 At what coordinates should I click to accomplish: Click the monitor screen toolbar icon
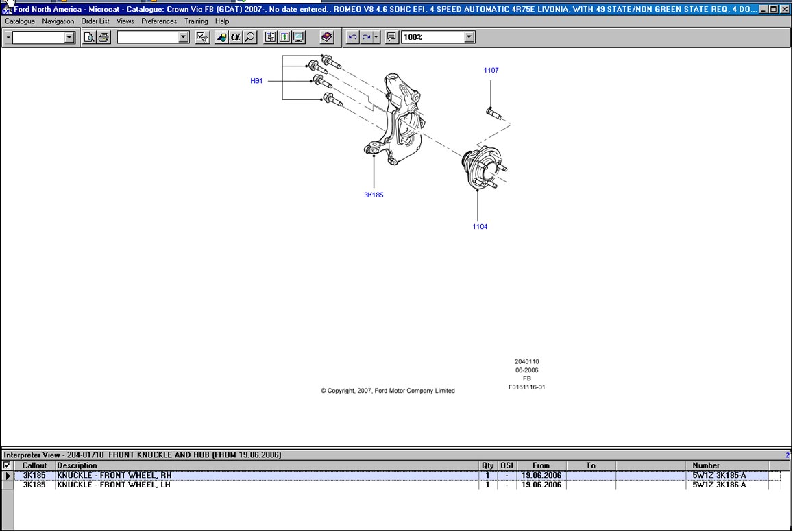pyautogui.click(x=299, y=37)
